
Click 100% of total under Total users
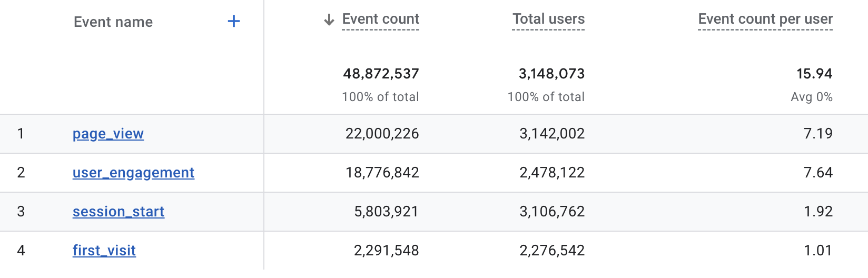point(546,97)
